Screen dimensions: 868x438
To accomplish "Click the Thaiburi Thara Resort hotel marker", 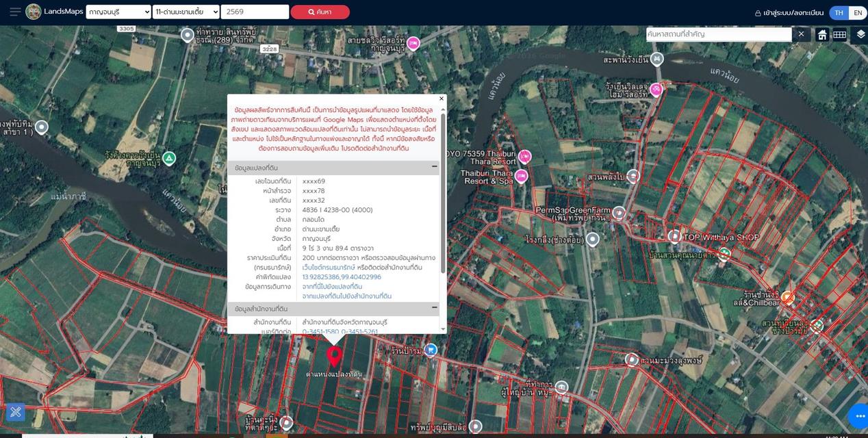I will tap(521, 177).
